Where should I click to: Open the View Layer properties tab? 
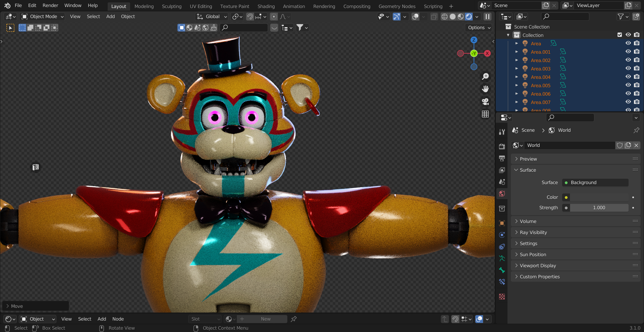(502, 170)
